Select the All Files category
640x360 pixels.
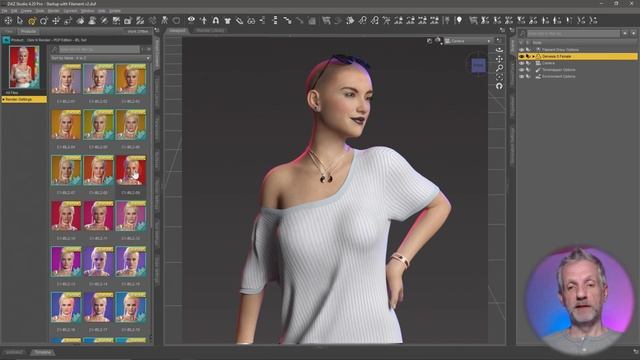12,93
